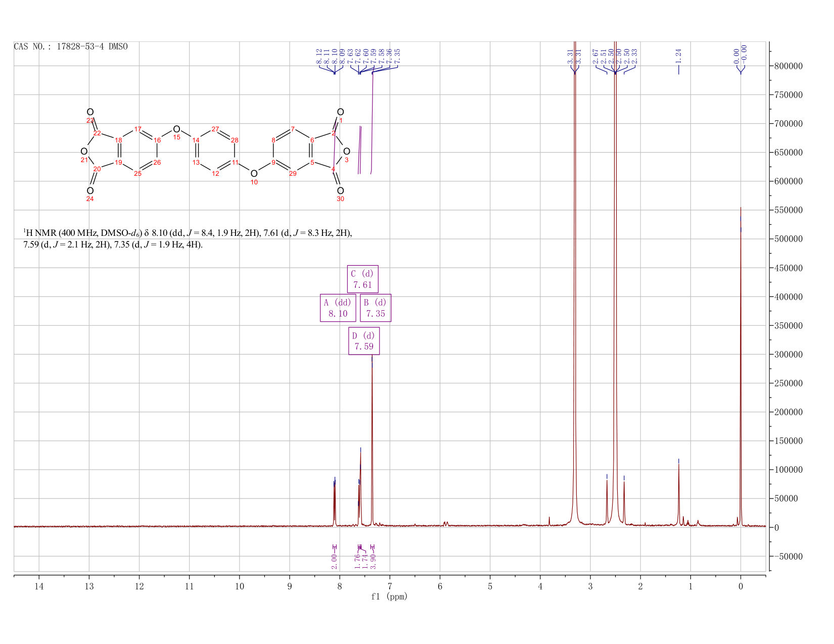834x644 pixels.
Task: Click the x-axis tick label 7
Action: 390,586
